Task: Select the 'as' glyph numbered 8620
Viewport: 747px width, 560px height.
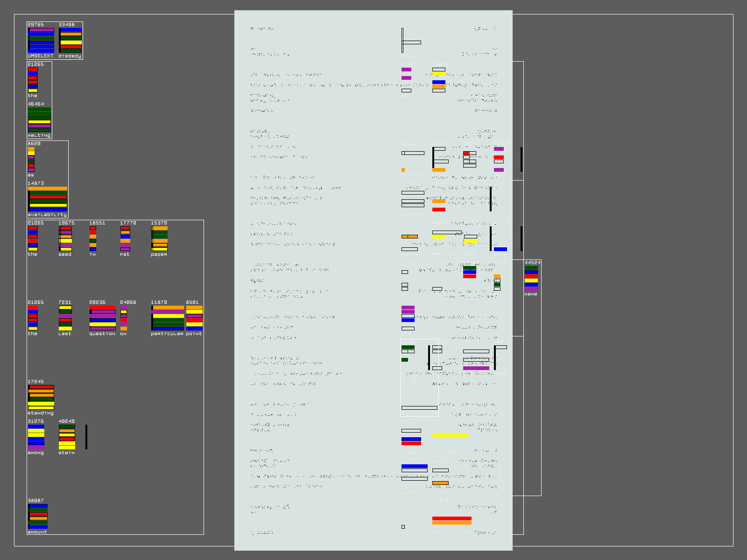Action: coord(31,159)
